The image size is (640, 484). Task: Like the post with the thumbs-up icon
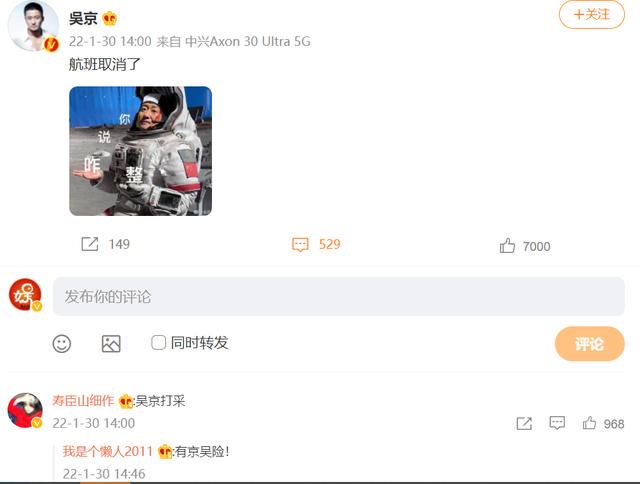pos(507,246)
